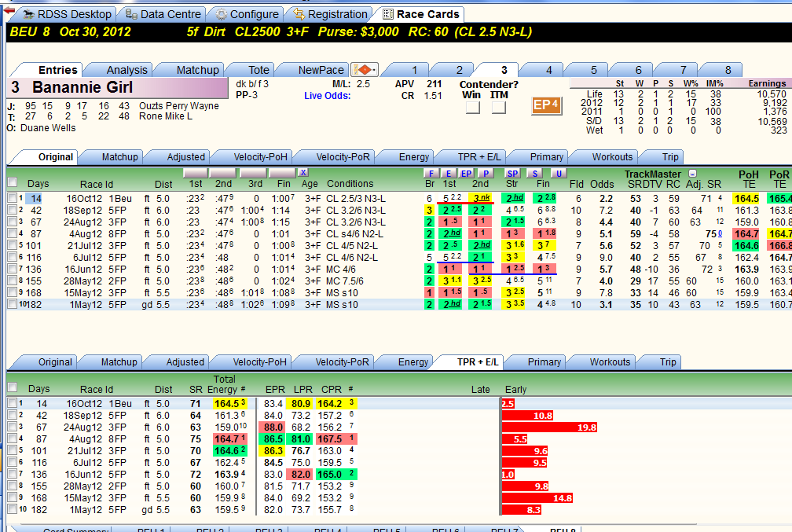Screen dimensions: 792x532
Task: Check the 16Jun12 5FP row in lower table
Action: tap(13, 473)
